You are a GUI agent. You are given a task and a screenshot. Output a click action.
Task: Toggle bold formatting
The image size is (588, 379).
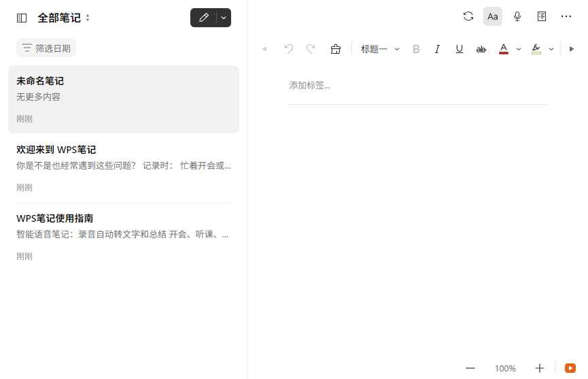pyautogui.click(x=416, y=49)
